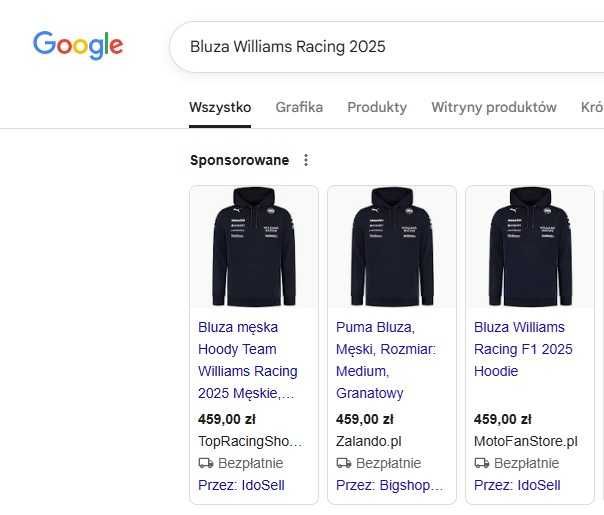Open the Puma Bluza, Męski, Rozmiar Medium link
This screenshot has width=604, height=515.
pos(386,360)
